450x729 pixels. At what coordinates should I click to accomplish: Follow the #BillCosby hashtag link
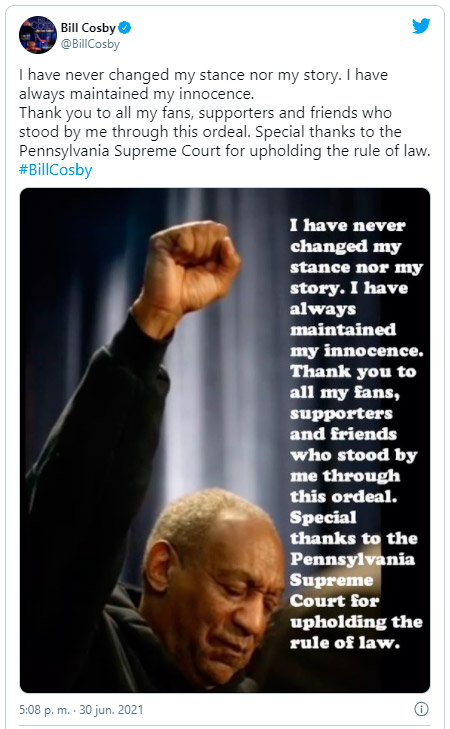[56, 170]
